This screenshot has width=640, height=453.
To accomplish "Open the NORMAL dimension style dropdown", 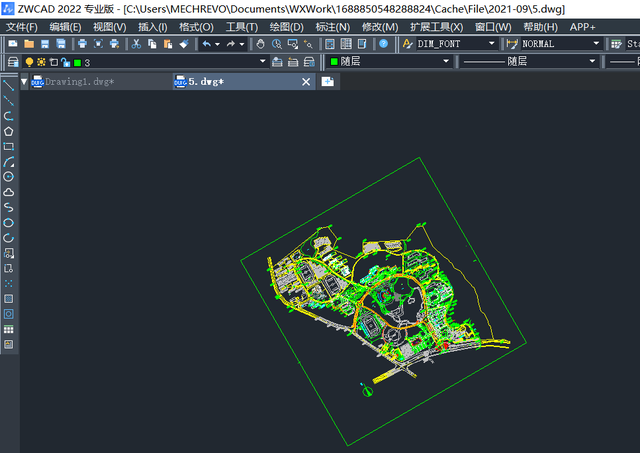I will (x=596, y=43).
